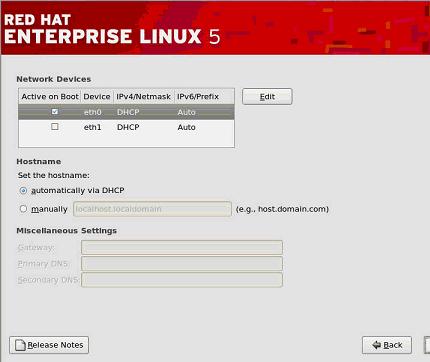Click the Primary DNS input field
The width and height of the screenshot is (430, 362).
[x=182, y=264]
